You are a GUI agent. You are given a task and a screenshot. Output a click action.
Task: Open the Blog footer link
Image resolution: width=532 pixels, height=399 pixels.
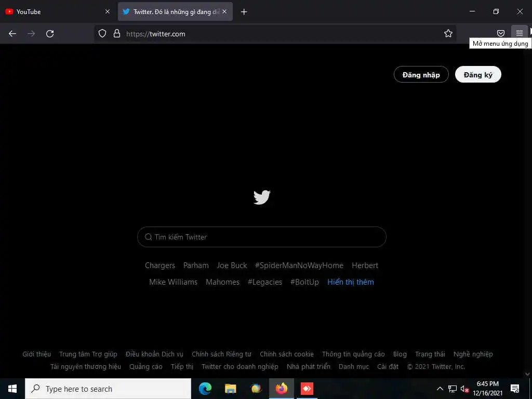coord(400,354)
